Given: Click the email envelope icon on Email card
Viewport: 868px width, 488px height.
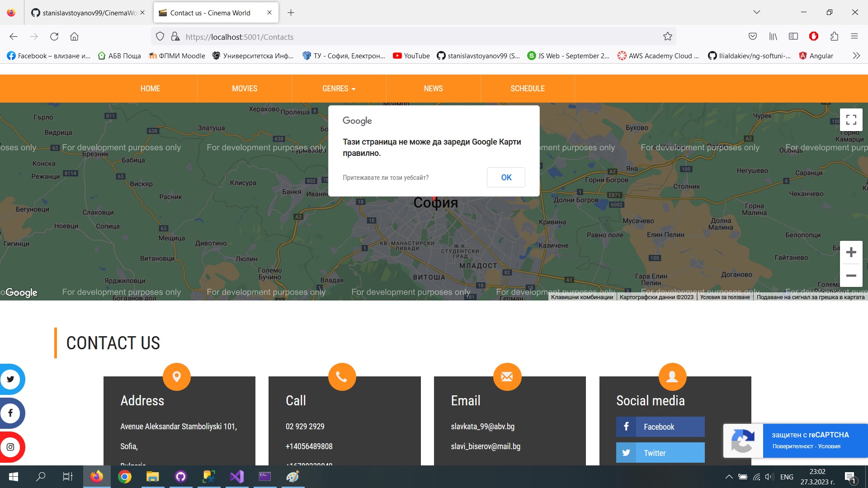Looking at the screenshot, I should coord(506,376).
